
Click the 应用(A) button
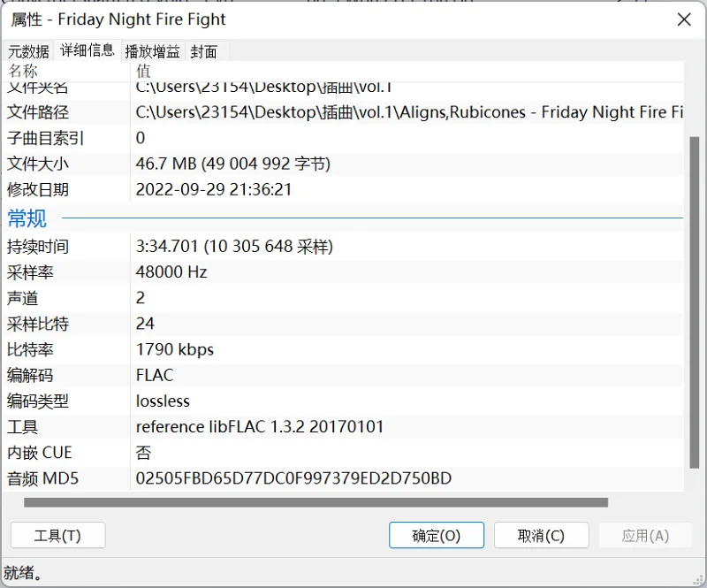(645, 536)
